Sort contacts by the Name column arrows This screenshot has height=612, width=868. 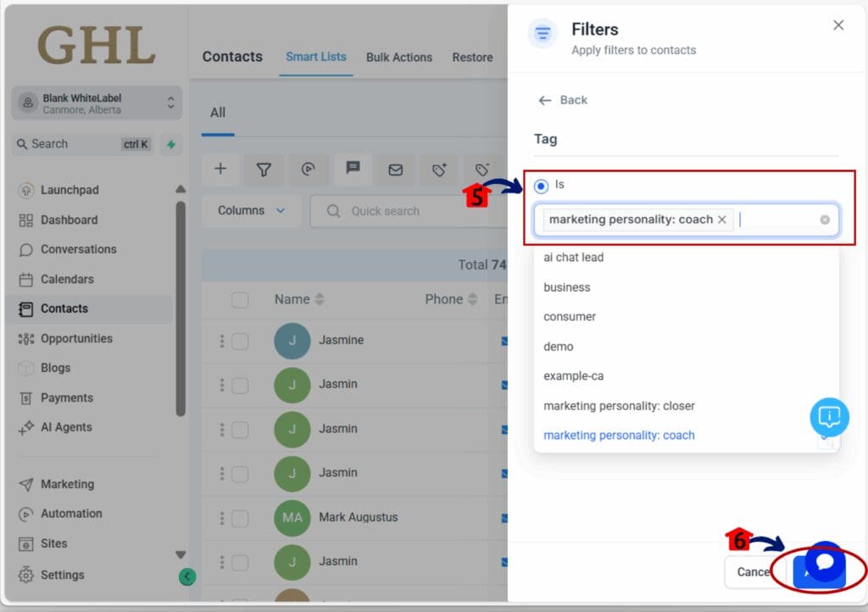320,299
